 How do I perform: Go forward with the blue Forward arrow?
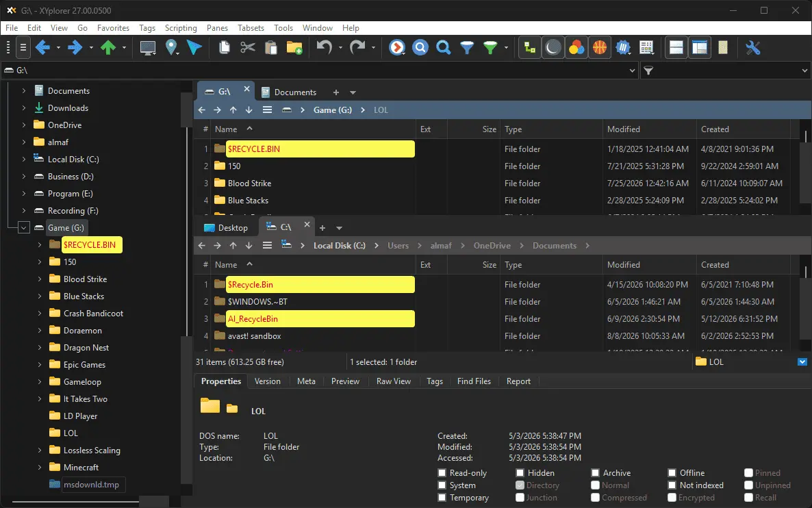point(75,48)
